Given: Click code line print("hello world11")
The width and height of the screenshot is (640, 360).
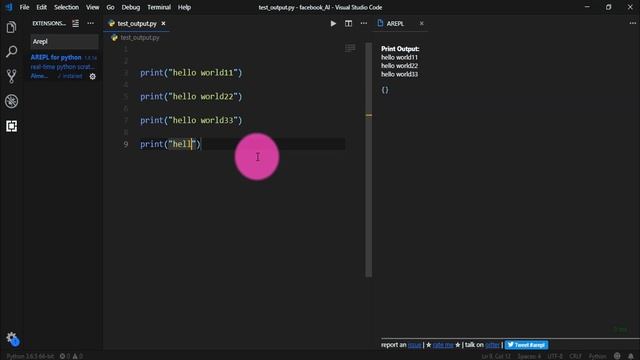Looking at the screenshot, I should tap(191, 73).
